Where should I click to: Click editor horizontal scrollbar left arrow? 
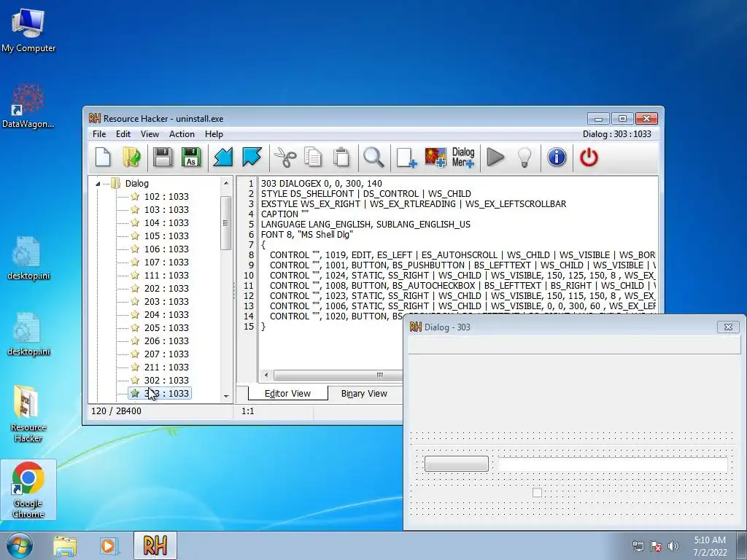(266, 375)
